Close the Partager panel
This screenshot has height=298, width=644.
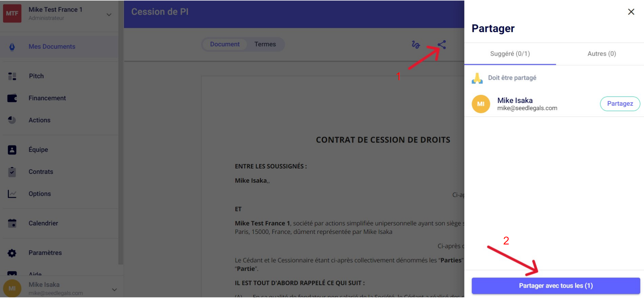coord(631,12)
